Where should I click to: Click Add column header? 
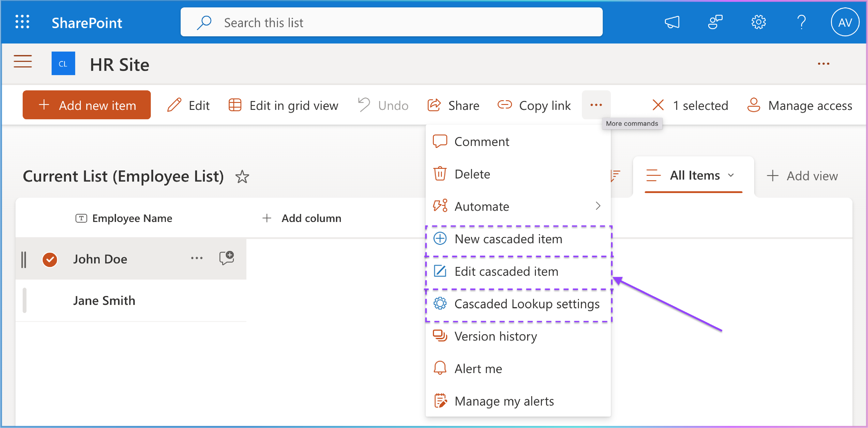point(302,219)
